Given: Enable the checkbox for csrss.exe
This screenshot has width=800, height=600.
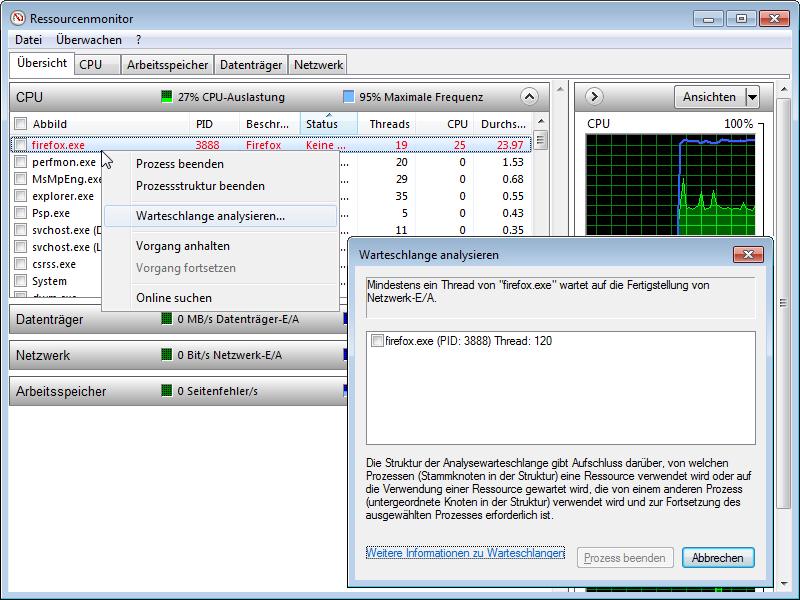Looking at the screenshot, I should point(20,264).
